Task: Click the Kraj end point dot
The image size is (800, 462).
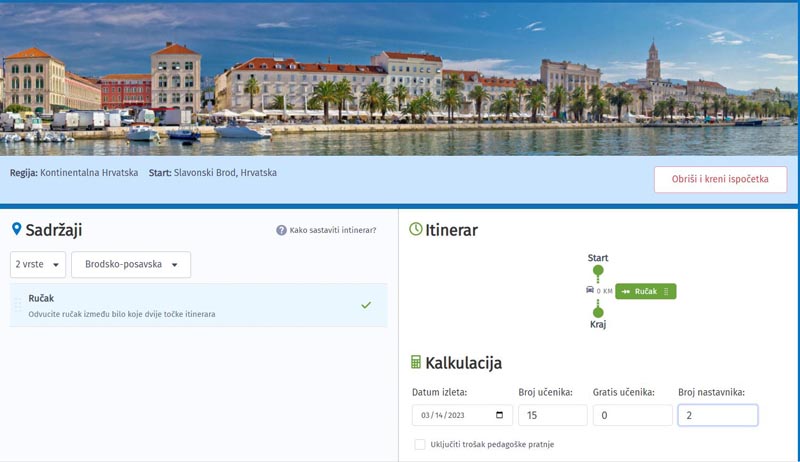Action: (x=598, y=312)
